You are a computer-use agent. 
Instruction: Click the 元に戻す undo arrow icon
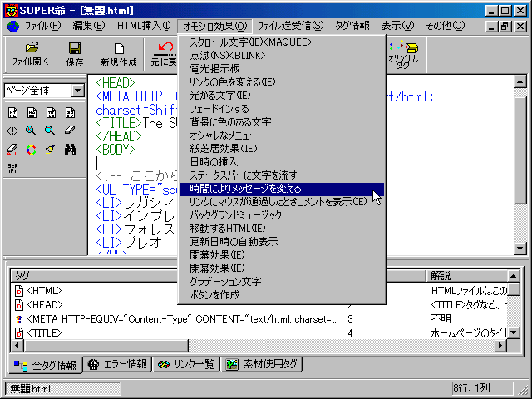(165, 48)
